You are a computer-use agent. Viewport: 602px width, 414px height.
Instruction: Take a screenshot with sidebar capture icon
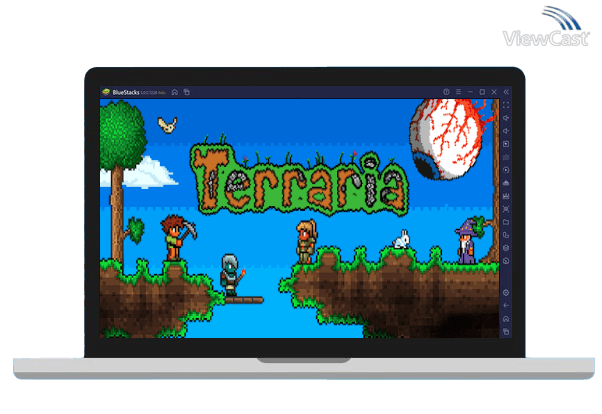tap(506, 209)
